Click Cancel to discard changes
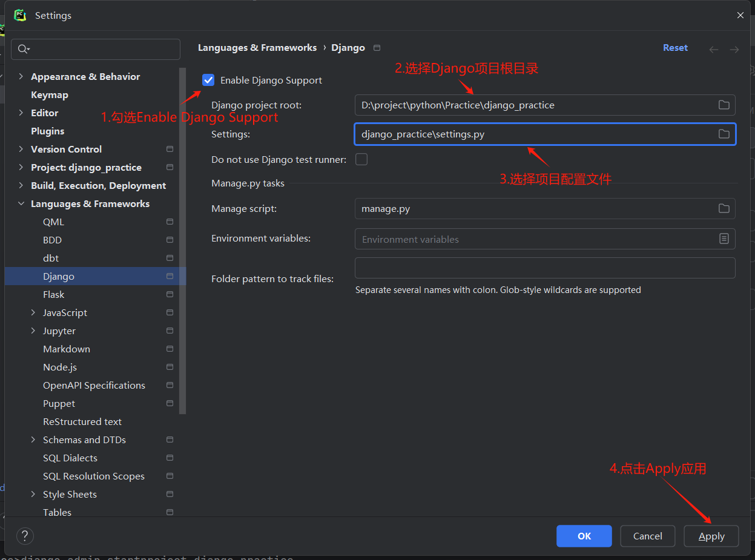The image size is (755, 560). pyautogui.click(x=648, y=536)
